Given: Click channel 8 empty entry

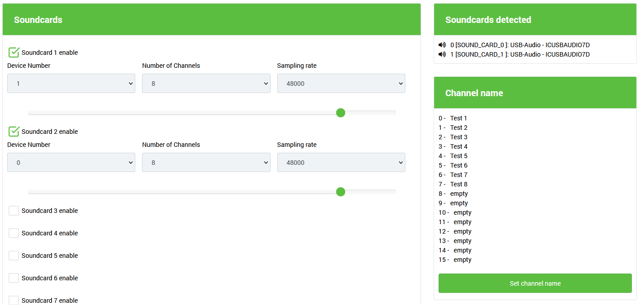Looking at the screenshot, I should coord(458,194).
